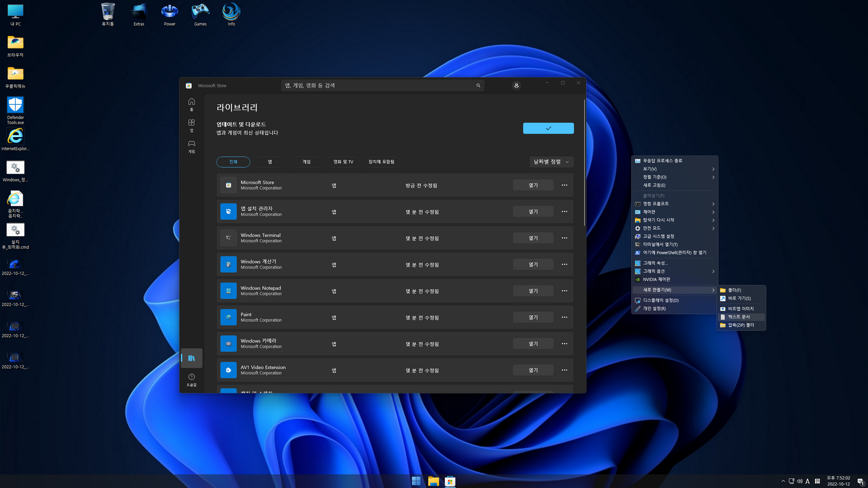Choose 무응답 프로세스 종료 in context menu
The height and width of the screenshot is (488, 868).
pos(675,161)
